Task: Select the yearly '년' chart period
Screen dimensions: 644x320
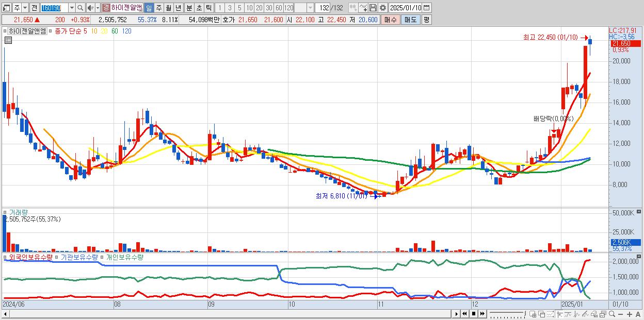Action: click(x=178, y=8)
